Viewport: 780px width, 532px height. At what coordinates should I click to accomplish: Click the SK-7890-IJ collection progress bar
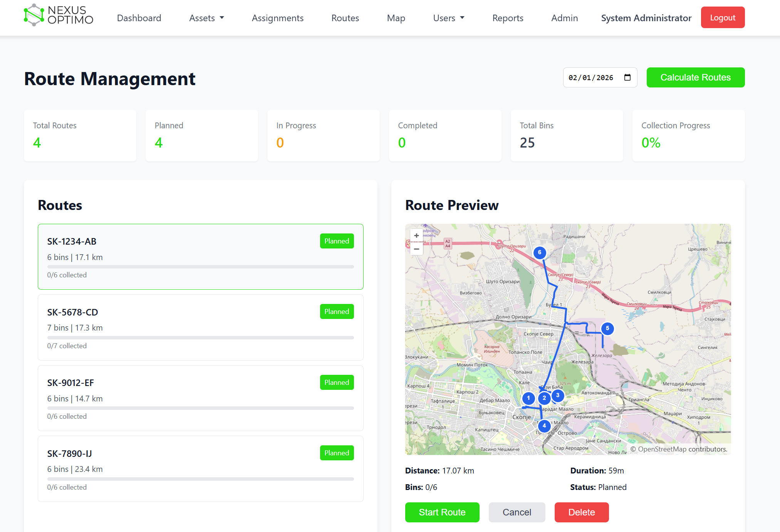click(x=200, y=479)
